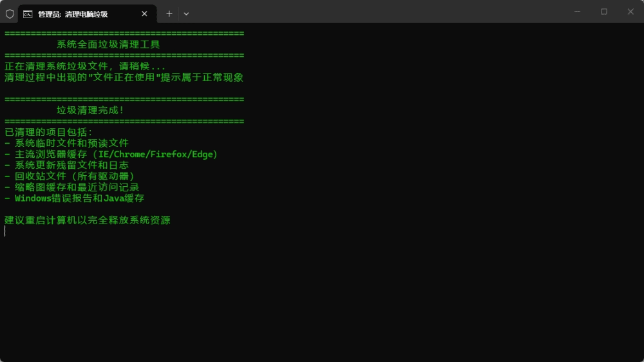Click the "系统更新残留文件和日志" list entry
The image size is (644, 362).
[x=71, y=166]
